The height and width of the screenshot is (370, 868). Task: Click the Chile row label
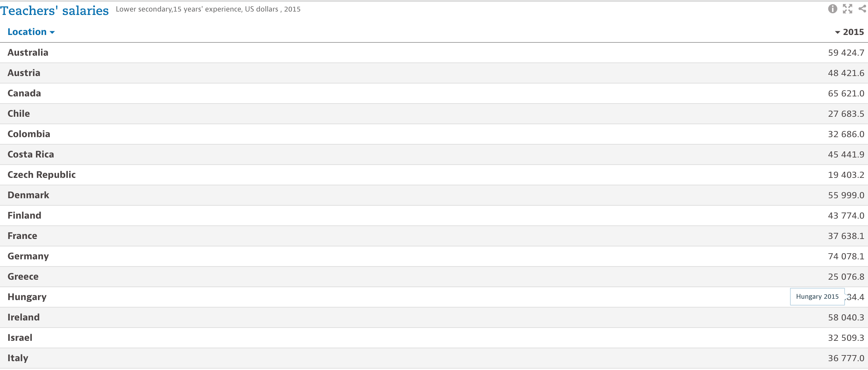pyautogui.click(x=19, y=114)
